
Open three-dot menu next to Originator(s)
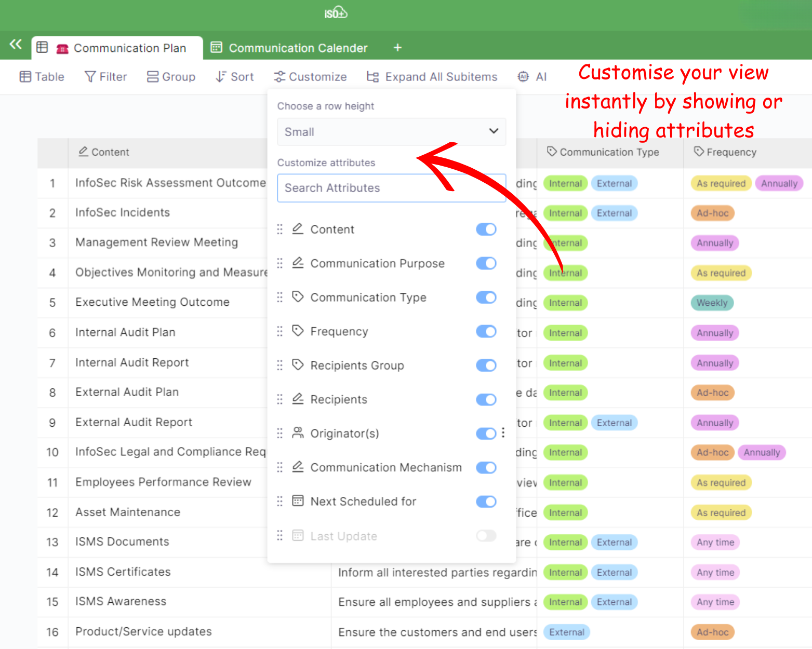coord(503,433)
